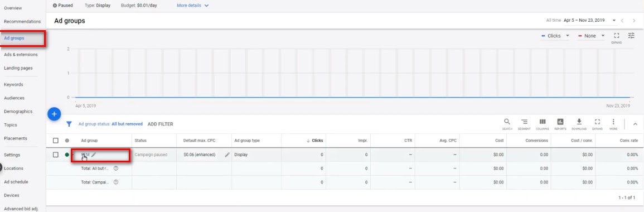Image resolution: width=644 pixels, height=212 pixels.
Task: Toggle the green ad group status dot
Action: 67,155
